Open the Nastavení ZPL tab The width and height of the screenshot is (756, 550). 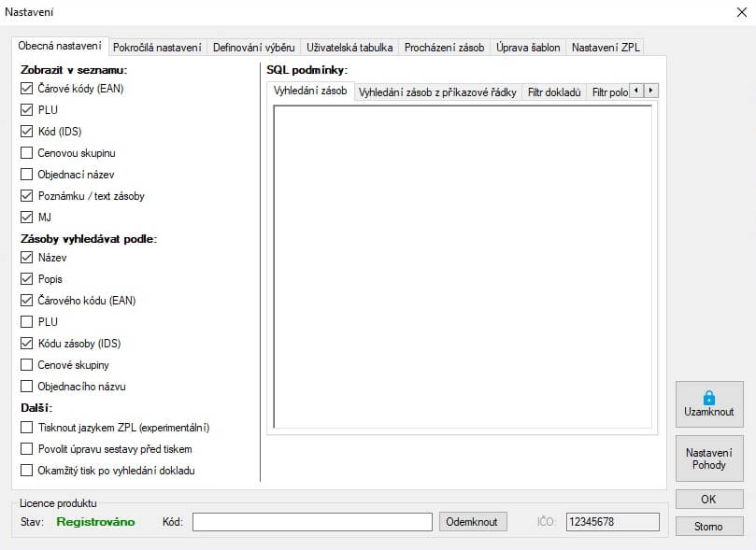(x=605, y=47)
